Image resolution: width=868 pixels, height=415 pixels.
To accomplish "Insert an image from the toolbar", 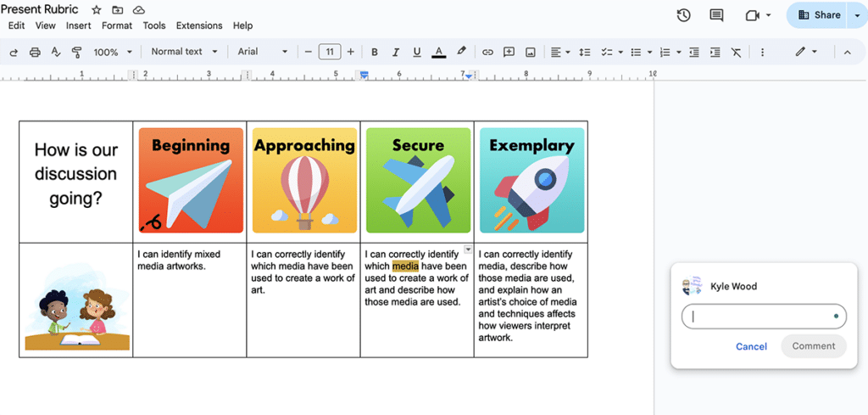I will pos(531,52).
